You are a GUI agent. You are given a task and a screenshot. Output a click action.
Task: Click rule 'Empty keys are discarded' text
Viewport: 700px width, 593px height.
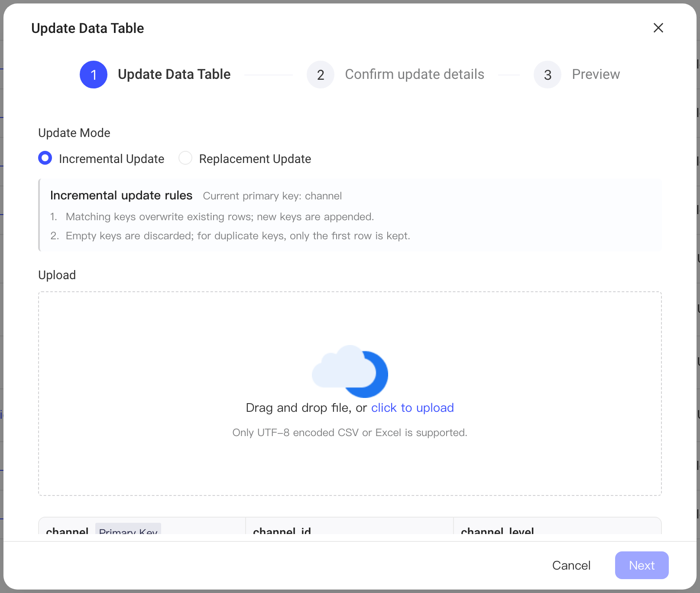point(238,236)
